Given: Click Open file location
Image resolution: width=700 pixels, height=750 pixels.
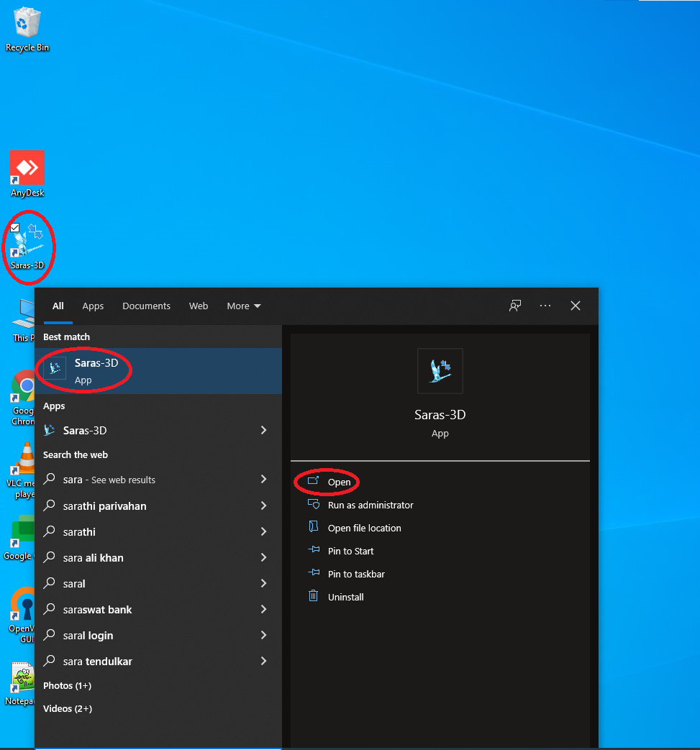Looking at the screenshot, I should click(355, 528).
